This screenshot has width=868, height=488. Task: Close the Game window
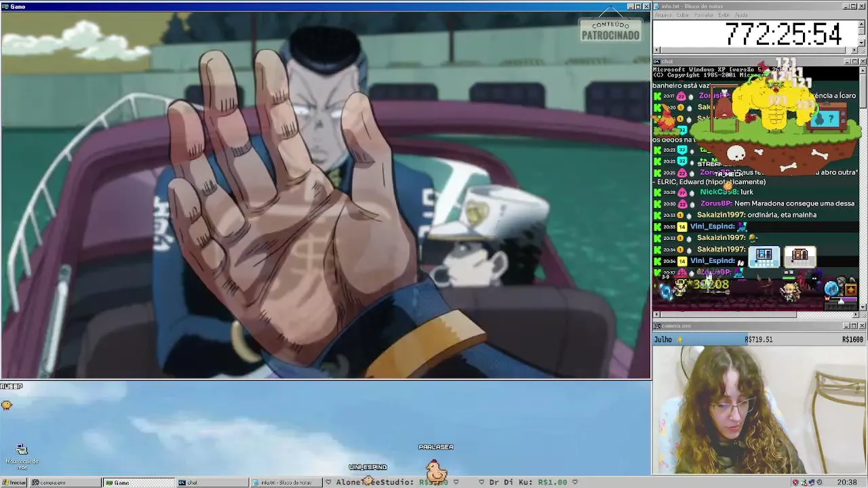pyautogui.click(x=646, y=7)
